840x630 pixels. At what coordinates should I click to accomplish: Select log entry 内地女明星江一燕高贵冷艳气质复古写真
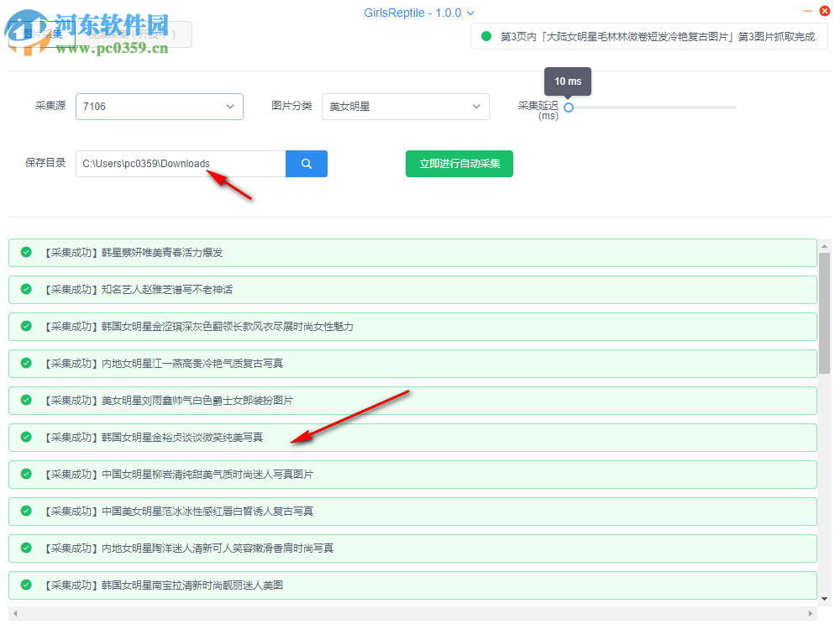(x=412, y=364)
